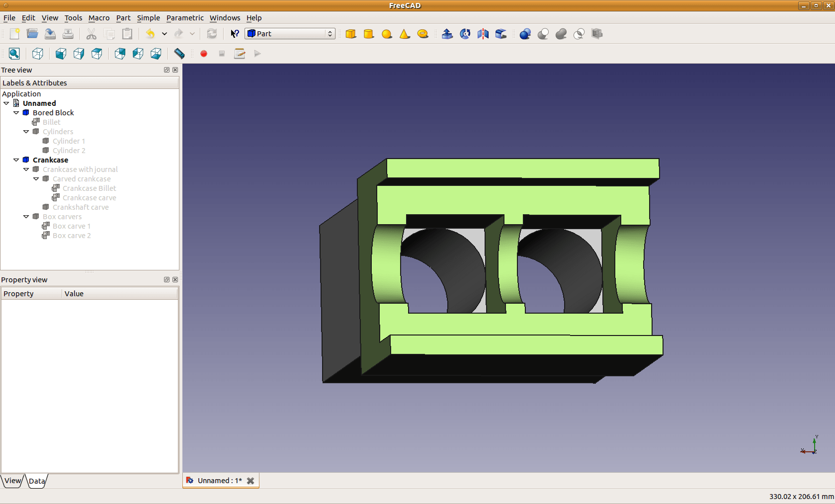This screenshot has width=835, height=504.
Task: Click the sphere primitive icon
Action: (387, 34)
